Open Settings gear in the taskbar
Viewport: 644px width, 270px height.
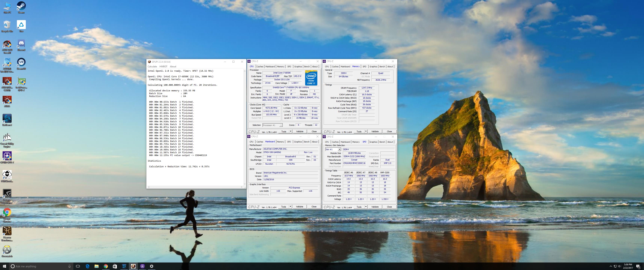[151, 266]
